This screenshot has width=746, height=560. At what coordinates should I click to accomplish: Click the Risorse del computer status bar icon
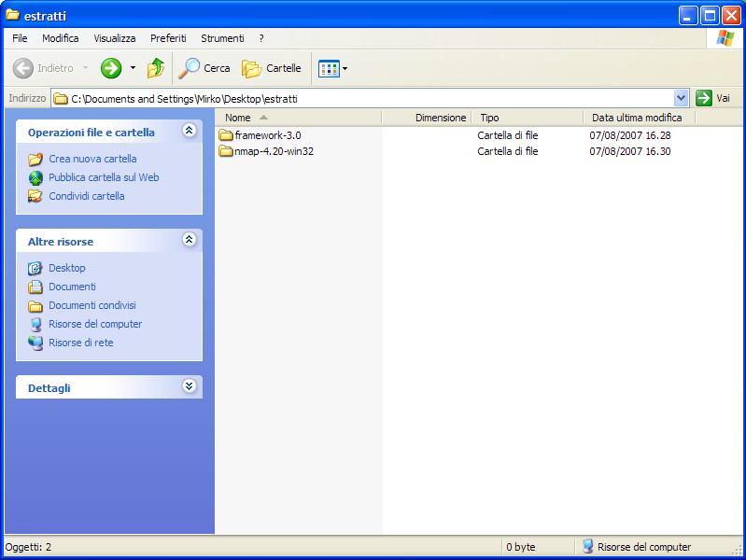click(587, 546)
